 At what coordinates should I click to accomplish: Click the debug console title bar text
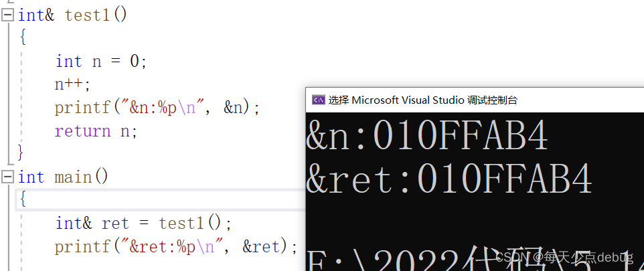point(422,100)
